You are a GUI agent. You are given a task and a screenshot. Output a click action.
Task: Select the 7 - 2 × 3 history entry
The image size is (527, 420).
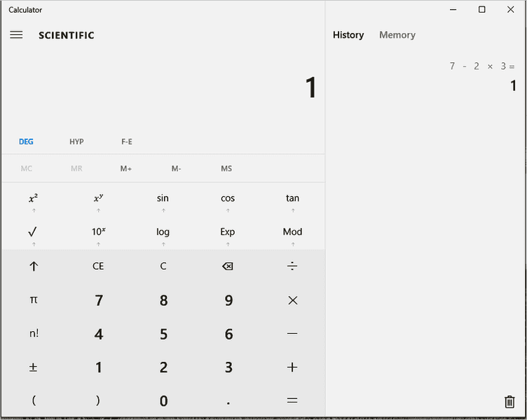pyautogui.click(x=481, y=76)
